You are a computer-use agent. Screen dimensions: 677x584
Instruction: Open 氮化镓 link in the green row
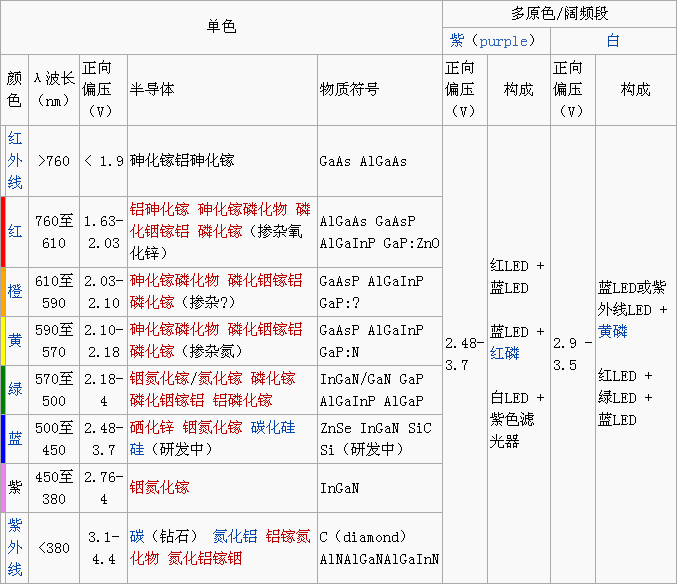point(220,379)
